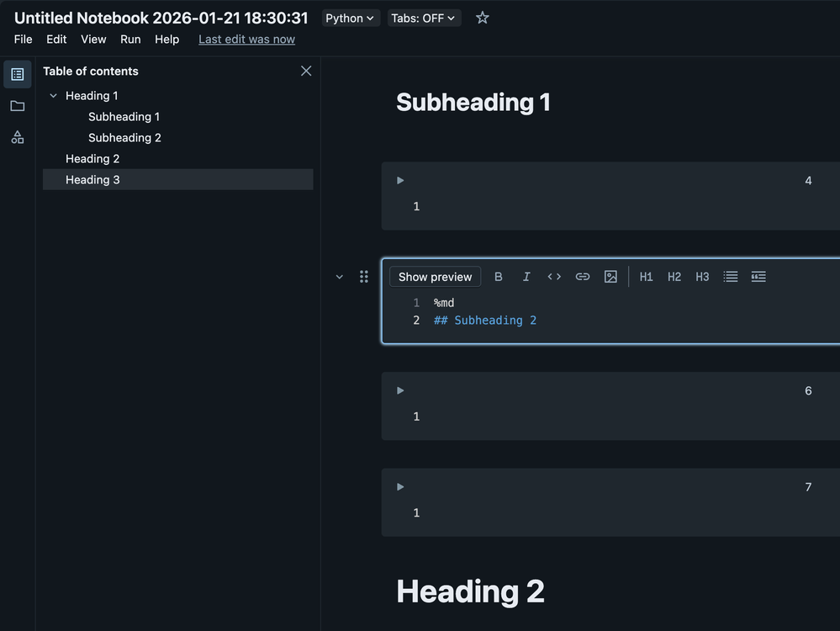The image size is (840, 631).
Task: Open the file browser sidebar panel
Action: pos(17,105)
